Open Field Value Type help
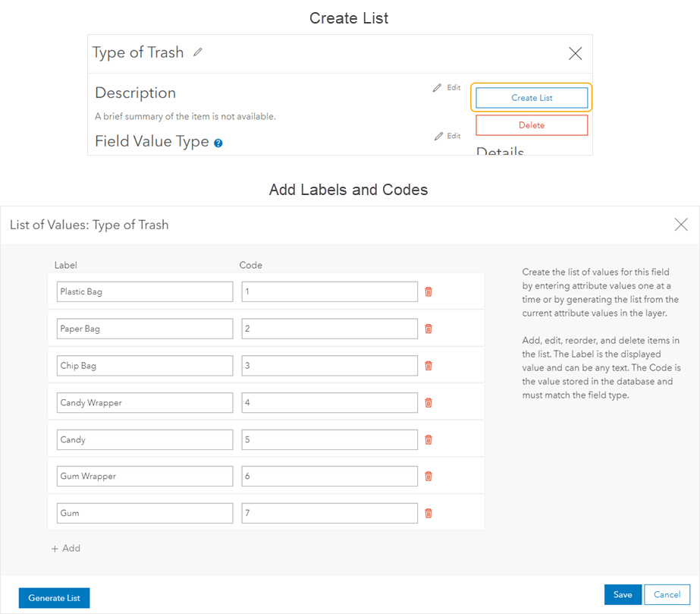Screen dimensions: 700x614 point(218,142)
